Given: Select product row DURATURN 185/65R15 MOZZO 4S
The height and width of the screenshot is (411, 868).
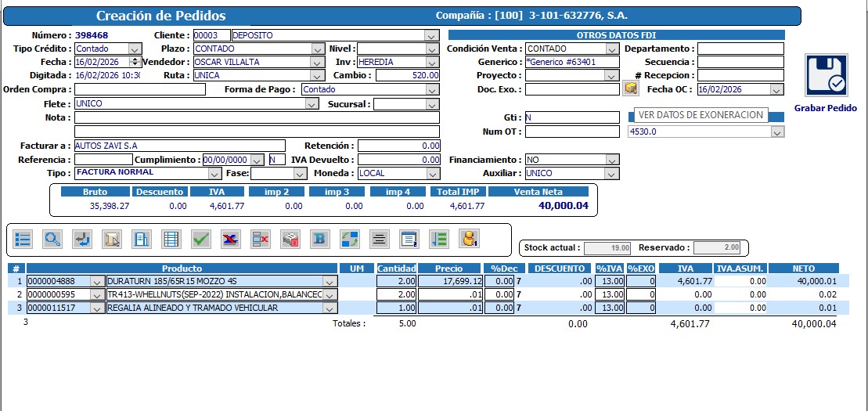Looking at the screenshot, I should pos(215,281).
